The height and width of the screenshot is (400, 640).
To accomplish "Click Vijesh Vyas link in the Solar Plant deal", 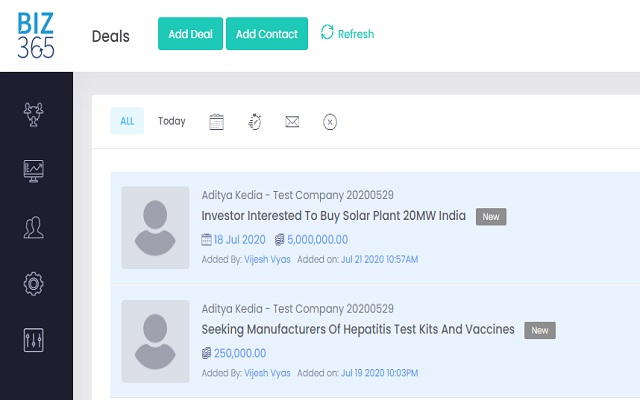I will pos(267,260).
